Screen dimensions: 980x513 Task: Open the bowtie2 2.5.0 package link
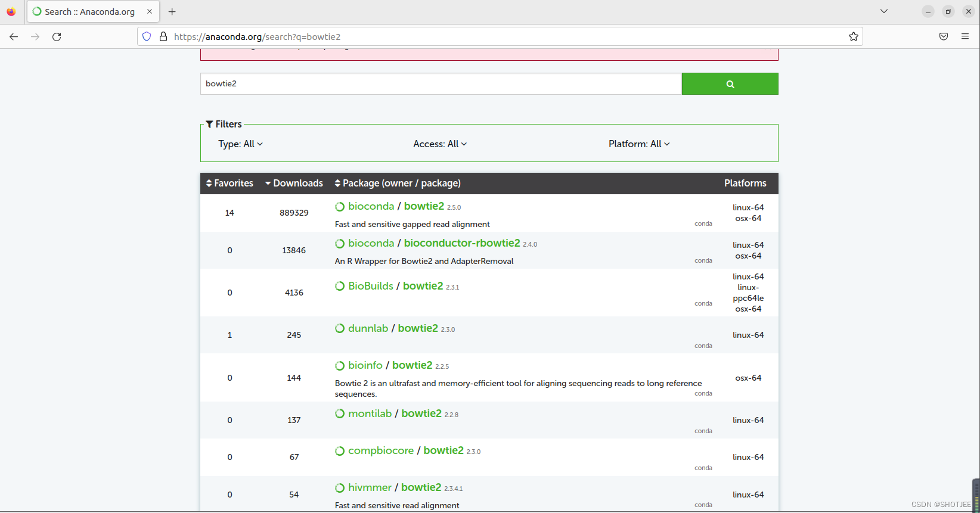click(424, 206)
